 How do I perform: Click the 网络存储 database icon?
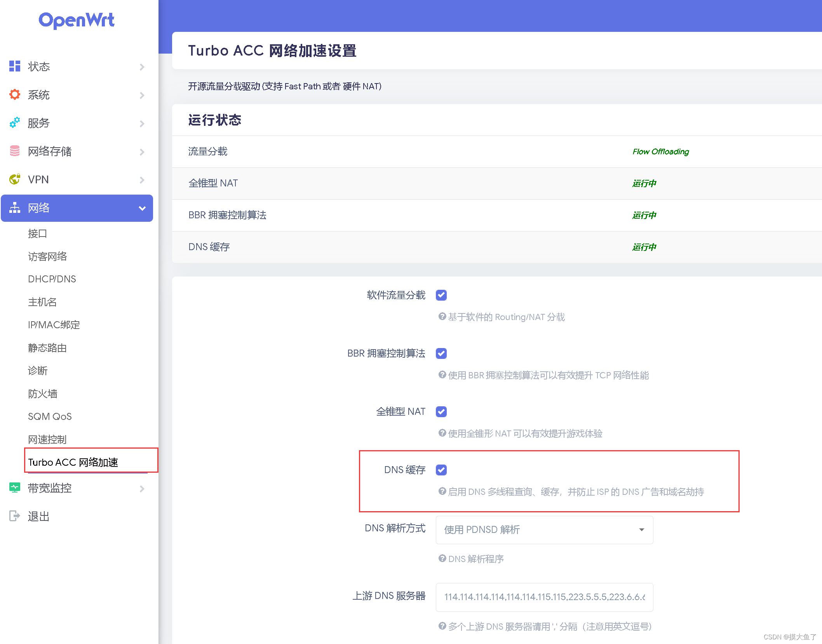click(15, 151)
